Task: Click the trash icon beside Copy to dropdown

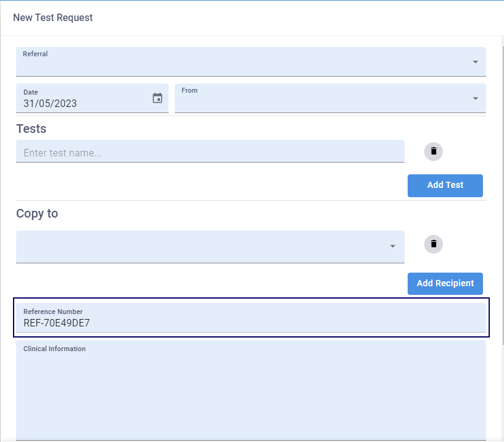Action: click(x=433, y=244)
